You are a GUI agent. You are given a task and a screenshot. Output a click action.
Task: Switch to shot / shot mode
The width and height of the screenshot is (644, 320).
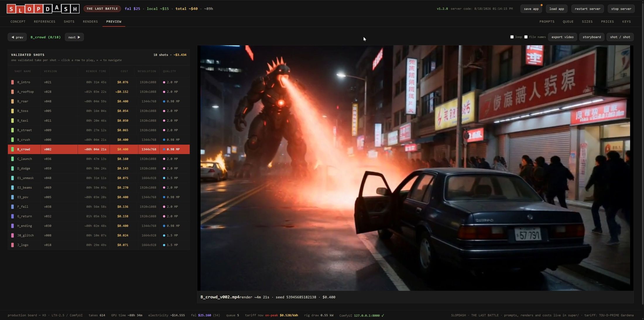click(620, 37)
